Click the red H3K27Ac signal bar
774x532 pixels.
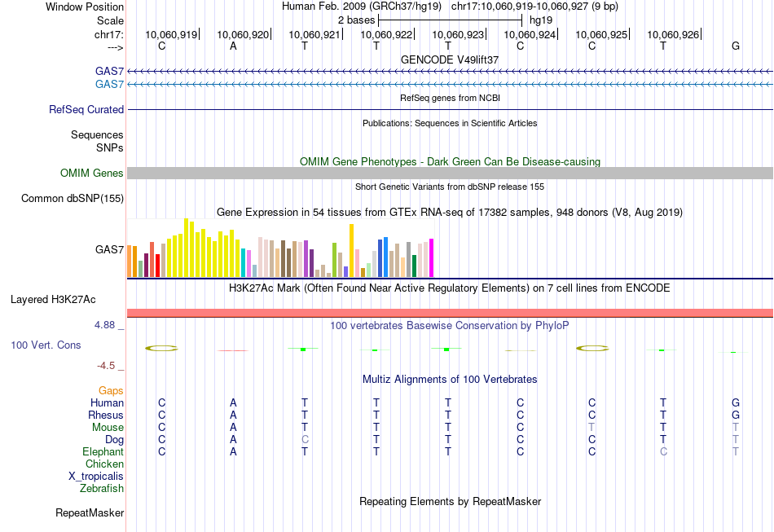point(450,313)
